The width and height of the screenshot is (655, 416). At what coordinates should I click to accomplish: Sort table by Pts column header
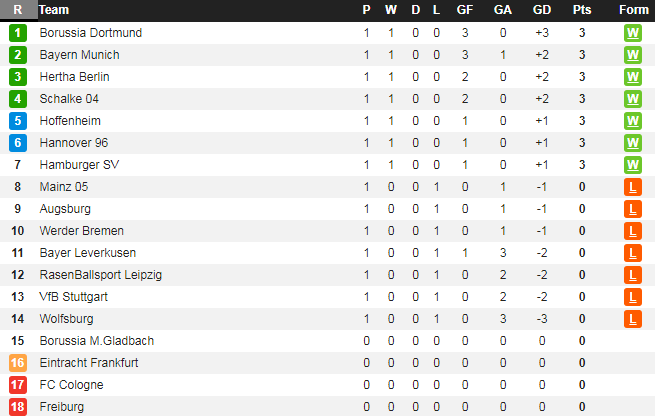point(582,10)
